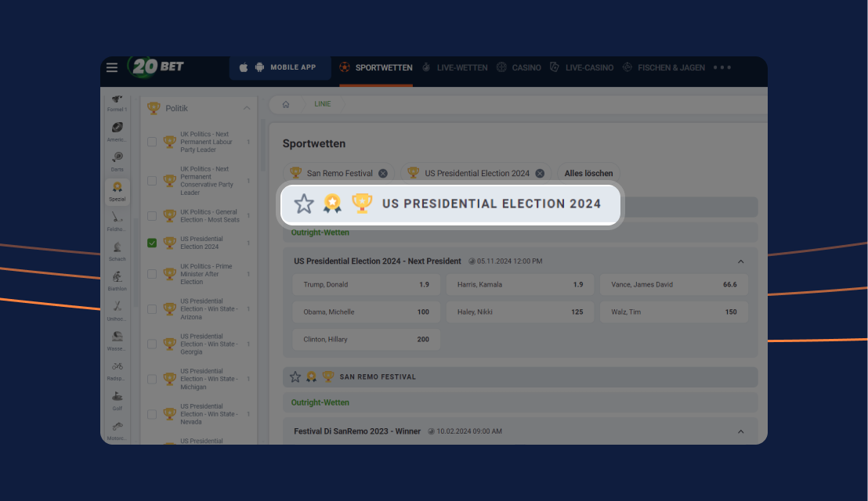This screenshot has width=868, height=501.
Task: Switch to the Sportwetten tab
Action: pyautogui.click(x=376, y=67)
